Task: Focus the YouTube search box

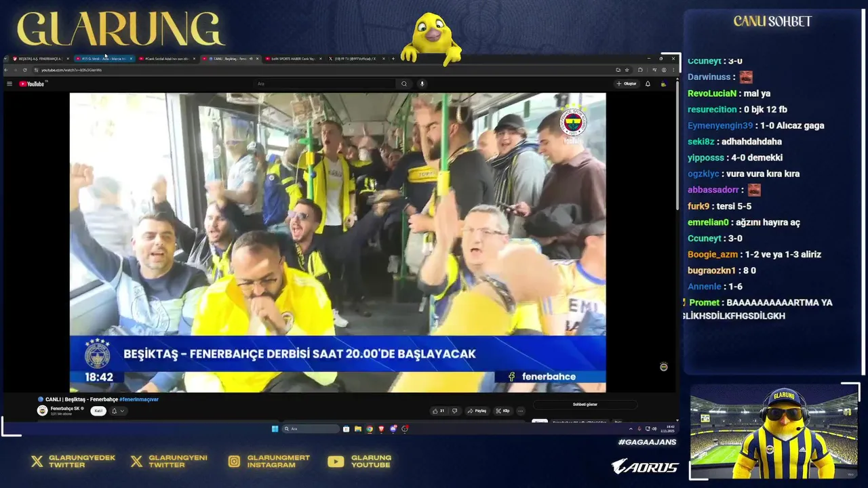Action: click(x=325, y=84)
